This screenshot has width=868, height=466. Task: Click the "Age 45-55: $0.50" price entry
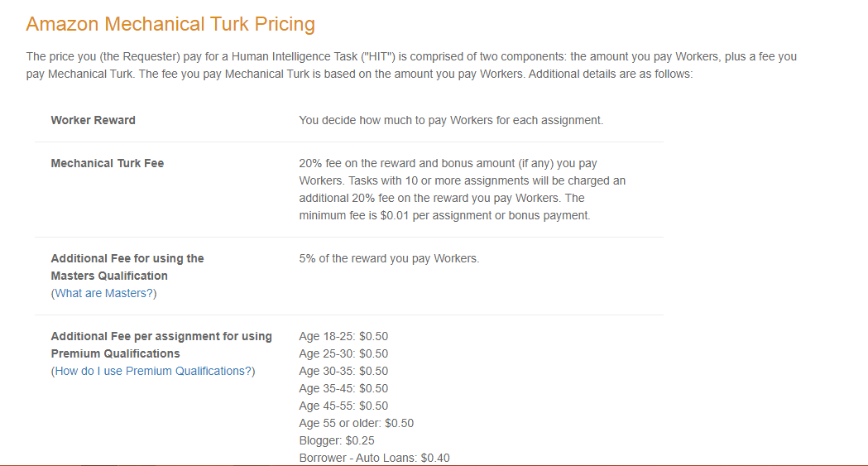tap(343, 406)
